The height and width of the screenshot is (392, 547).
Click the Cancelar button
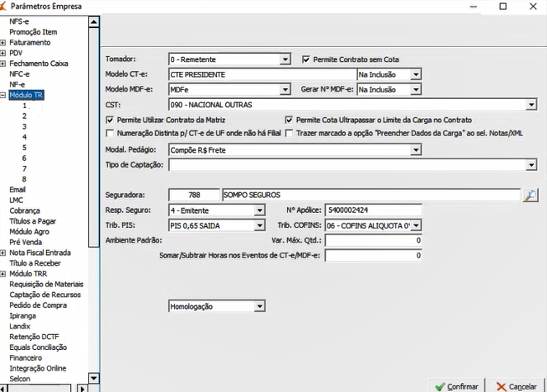click(x=517, y=386)
